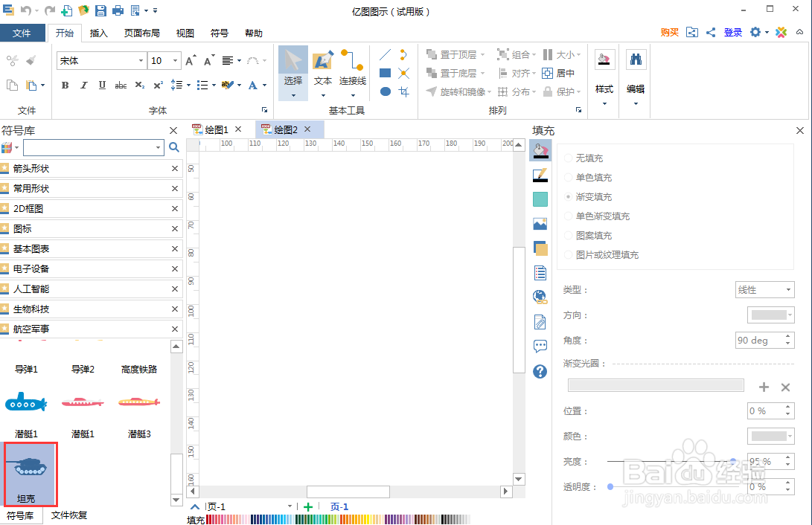Viewport: 812px width, 525px height.
Task: Open the 页-1 page selector dropdown
Action: 290,506
